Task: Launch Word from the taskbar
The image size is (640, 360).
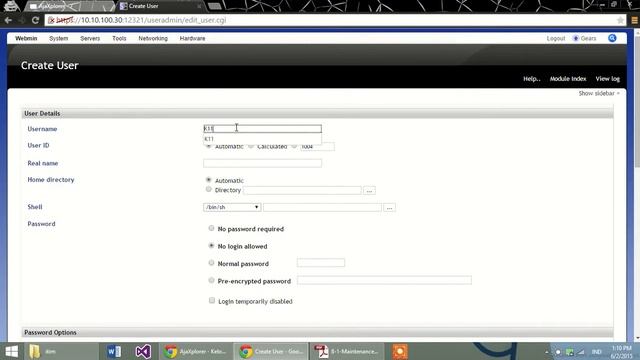Action: click(114, 351)
